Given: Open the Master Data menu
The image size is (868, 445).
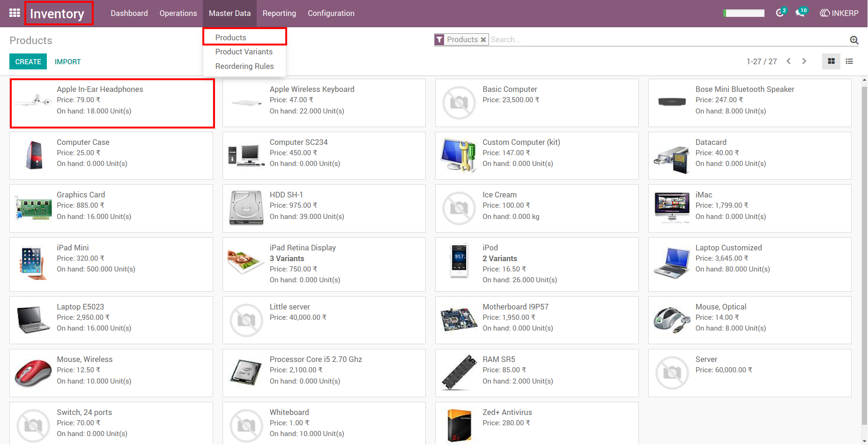Looking at the screenshot, I should point(230,13).
